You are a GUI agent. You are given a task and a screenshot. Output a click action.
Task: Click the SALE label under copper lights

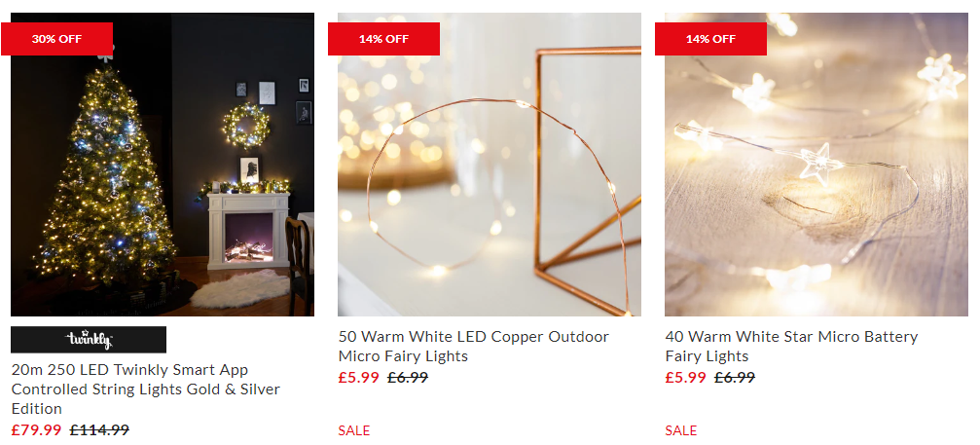(353, 430)
